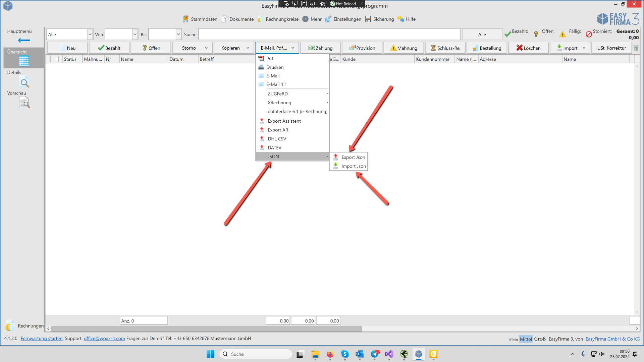Click the Fernwartung starten link
Image resolution: width=644 pixels, height=362 pixels.
42,339
